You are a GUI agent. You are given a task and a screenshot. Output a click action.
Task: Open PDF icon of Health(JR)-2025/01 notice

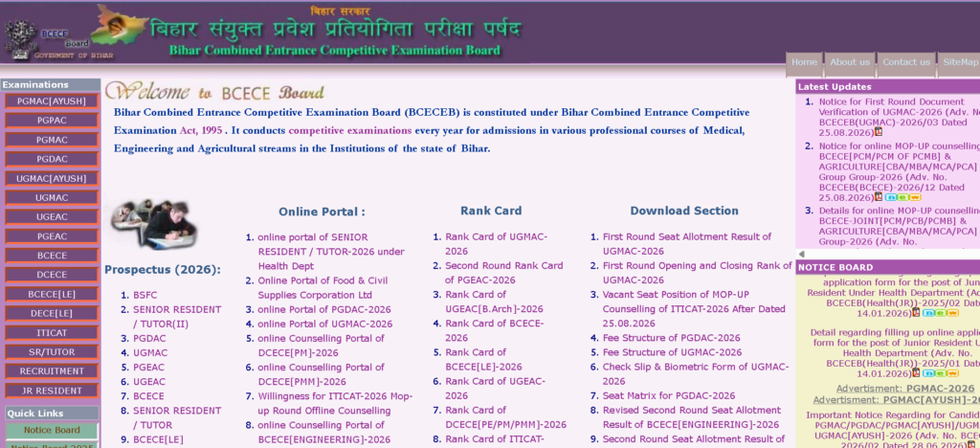point(916,373)
